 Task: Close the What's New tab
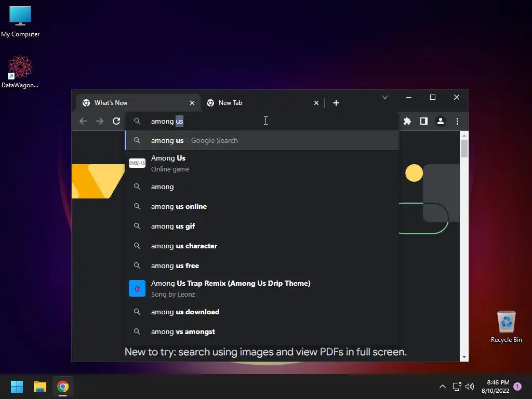[192, 103]
